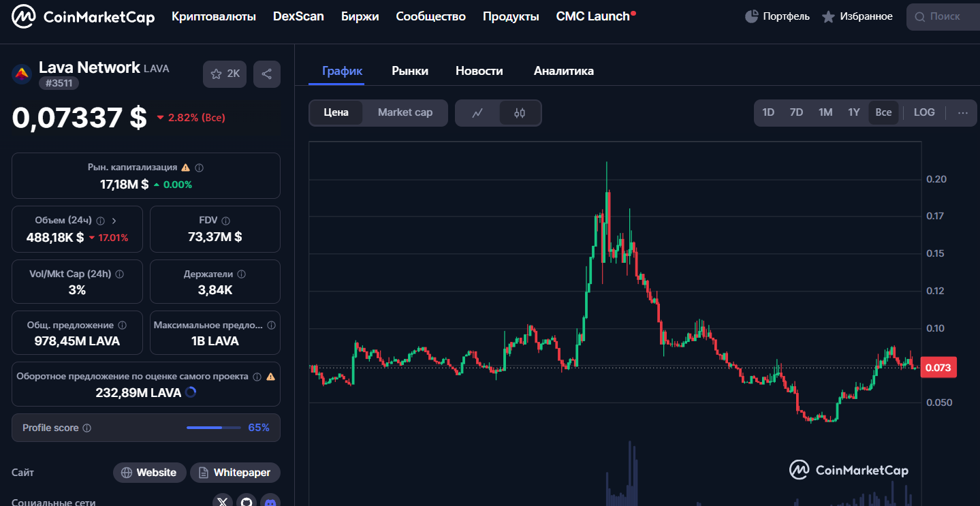
Task: Click the Поиск search field
Action: click(943, 16)
